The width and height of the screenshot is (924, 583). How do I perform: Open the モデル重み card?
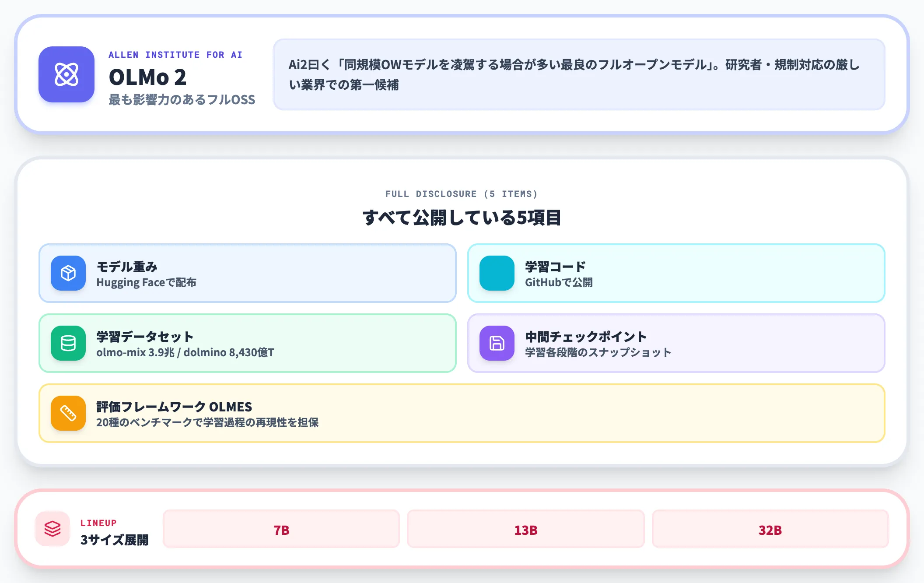click(x=248, y=273)
